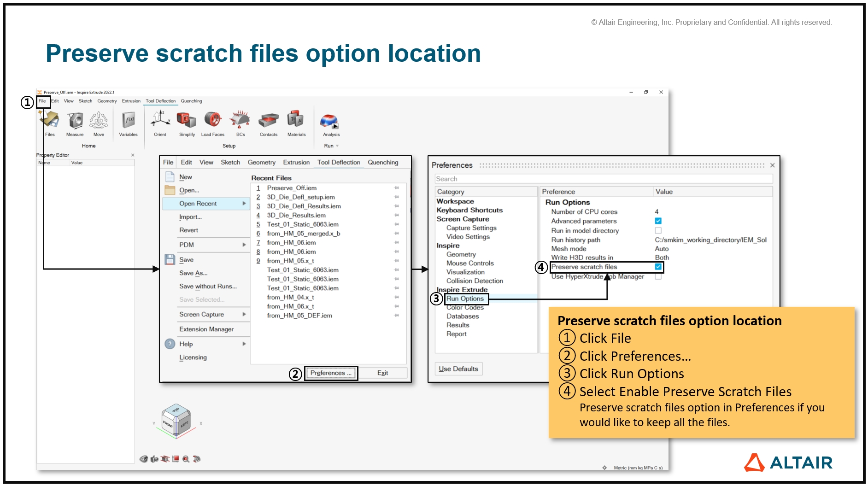Select Run Options in the category tree

click(x=465, y=299)
